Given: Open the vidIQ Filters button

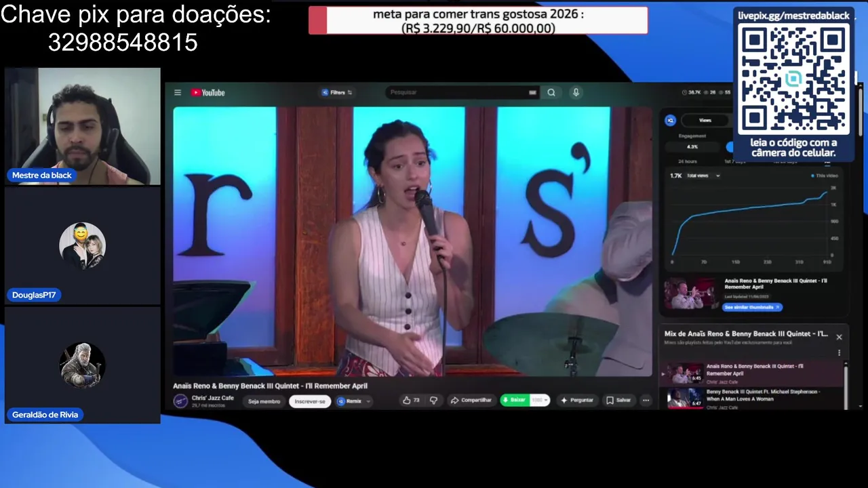Looking at the screenshot, I should (337, 92).
